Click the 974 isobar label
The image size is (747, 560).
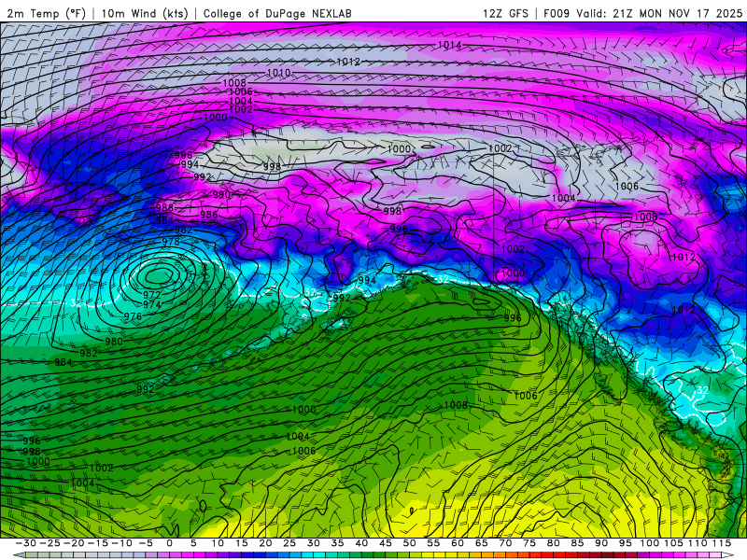(151, 304)
